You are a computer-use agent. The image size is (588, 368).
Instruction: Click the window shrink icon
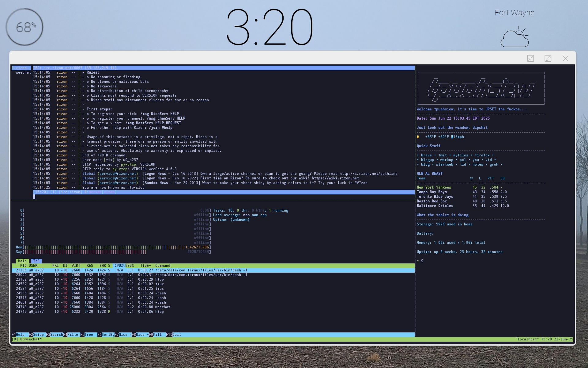530,58
